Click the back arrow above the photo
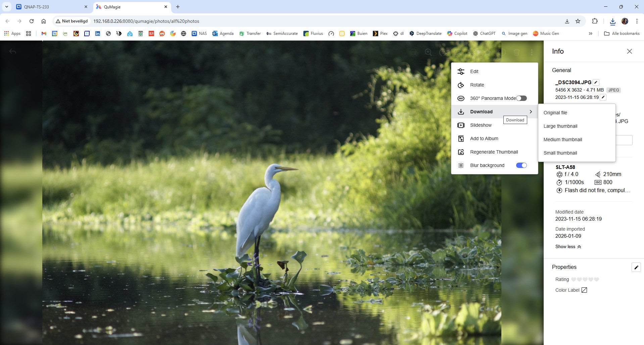Image resolution: width=644 pixels, height=345 pixels. point(12,52)
